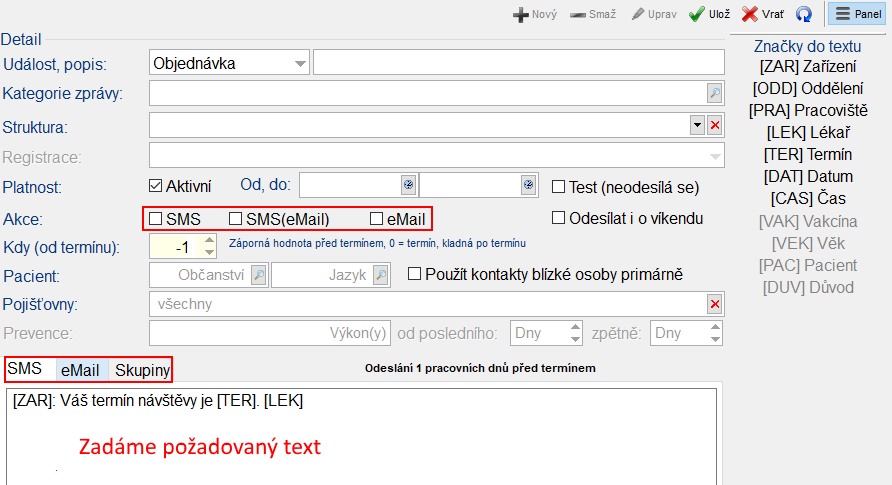Enable the SMS action checkbox
The image size is (892, 485).
pos(155,218)
